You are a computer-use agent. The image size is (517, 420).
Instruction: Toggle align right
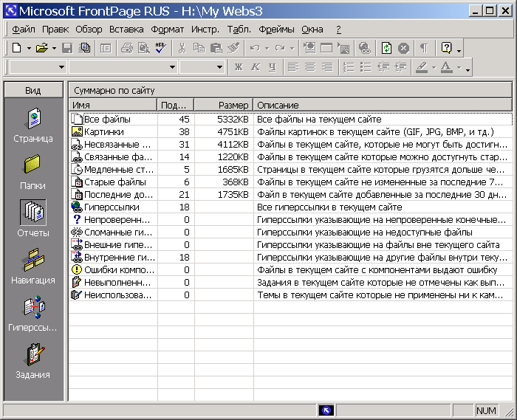pyautogui.click(x=327, y=67)
